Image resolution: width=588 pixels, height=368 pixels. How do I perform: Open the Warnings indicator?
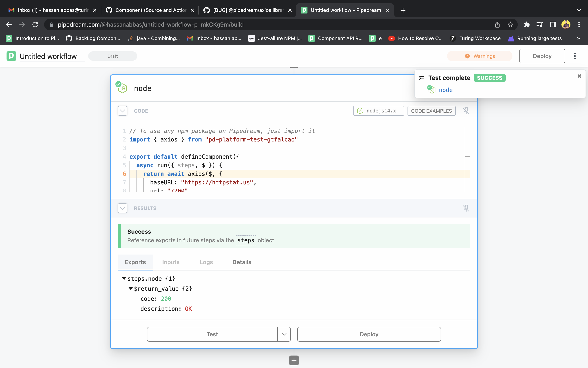[480, 56]
